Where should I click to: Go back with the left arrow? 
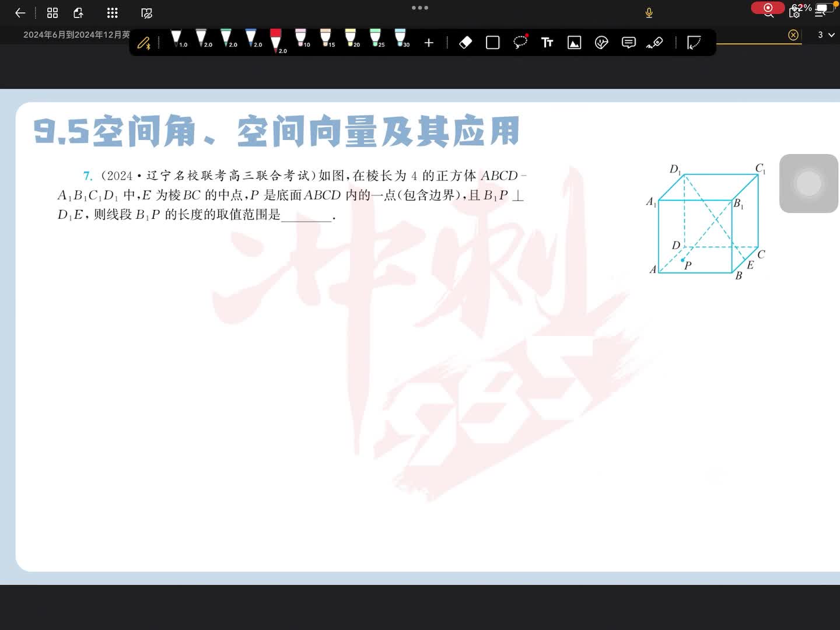point(20,13)
